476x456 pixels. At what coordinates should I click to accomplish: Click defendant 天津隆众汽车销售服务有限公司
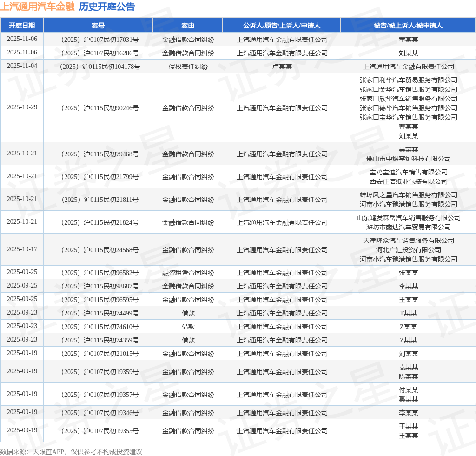tap(408, 241)
